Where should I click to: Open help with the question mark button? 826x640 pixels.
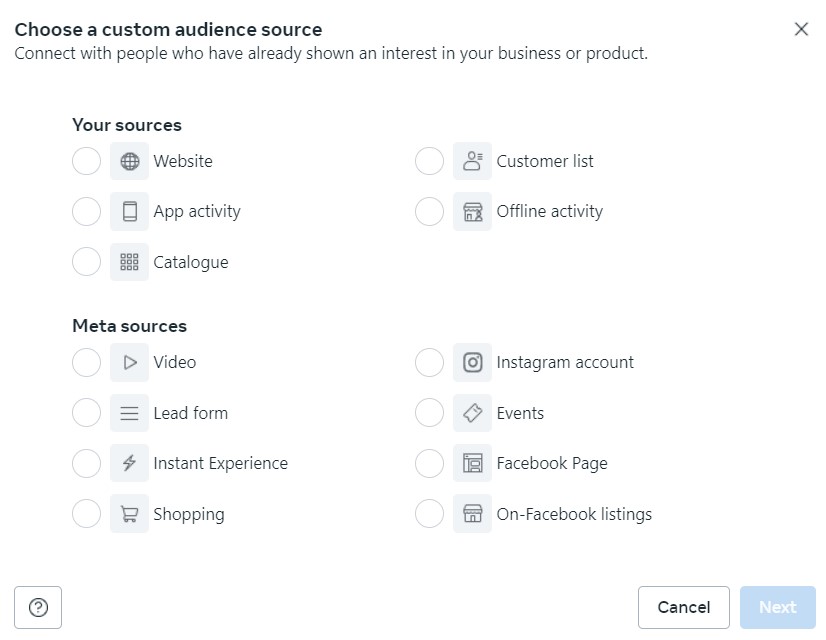pyautogui.click(x=38, y=607)
